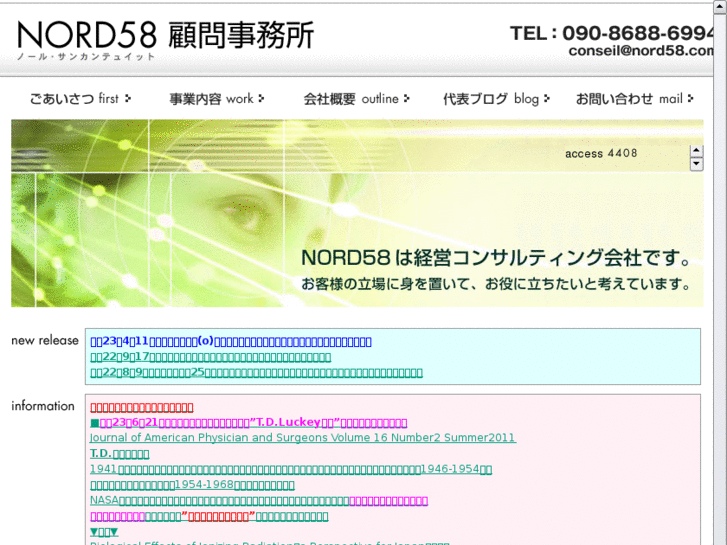Click the NORD58は経営コンサルティング会社です banner text
This screenshot has height=545, width=727.
tap(497, 257)
